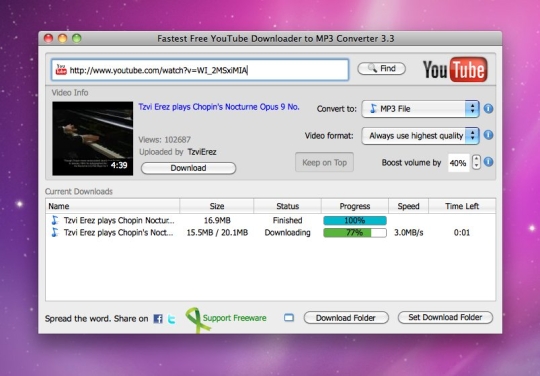540x376 pixels.
Task: Sort downloads by Progress column
Action: [355, 206]
